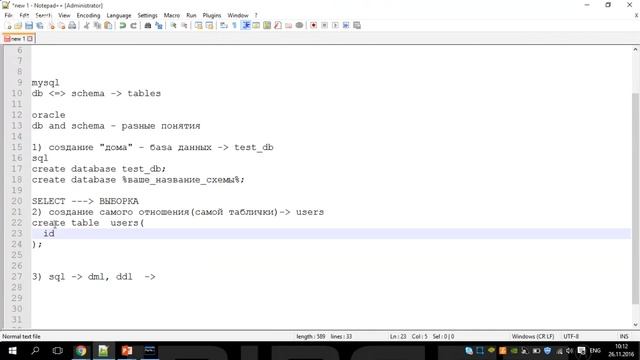Click Run a Macro Multiple Times icon
This screenshot has width=640, height=360.
[346, 25]
